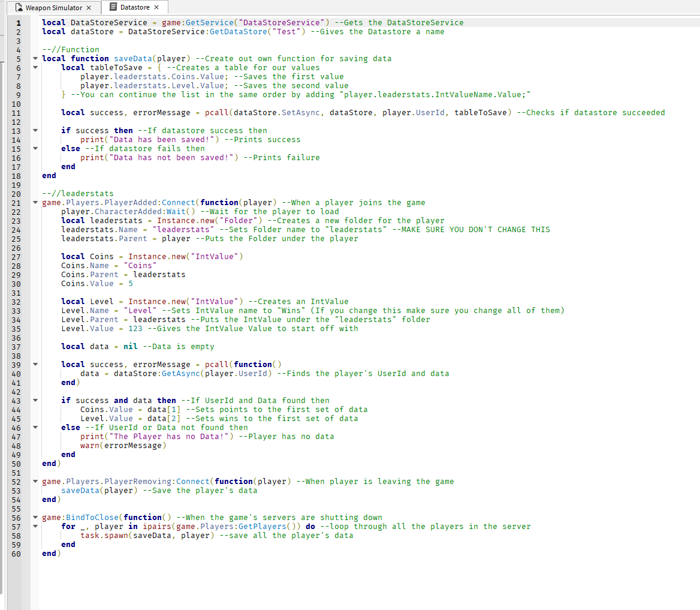The image size is (700, 610).
Task: Click the Datastore script tab icon
Action: (x=113, y=7)
